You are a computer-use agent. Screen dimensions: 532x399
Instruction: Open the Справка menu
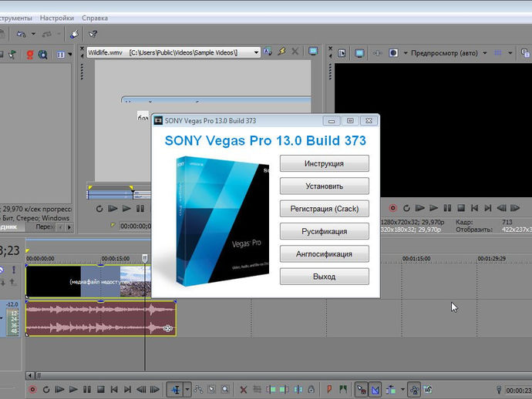(x=95, y=18)
